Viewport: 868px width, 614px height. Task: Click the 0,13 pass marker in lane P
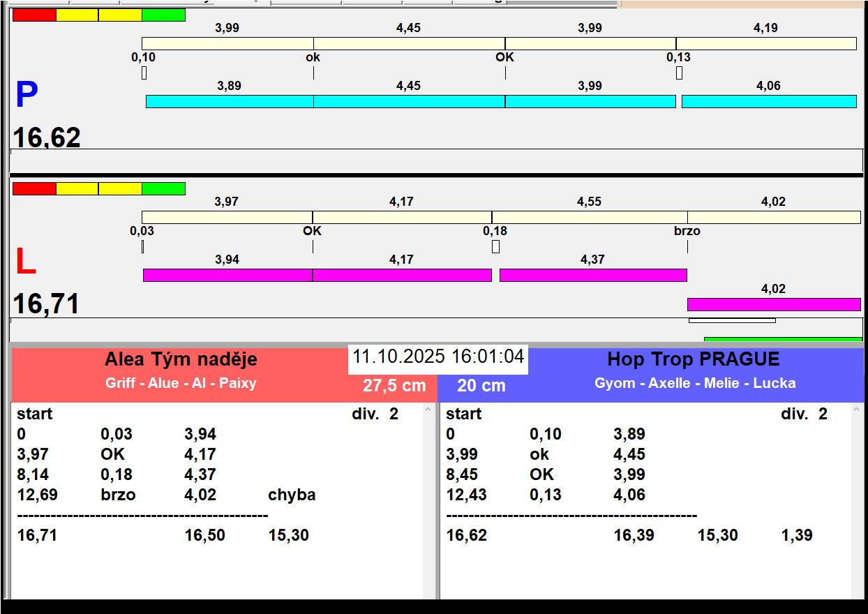pyautogui.click(x=679, y=73)
